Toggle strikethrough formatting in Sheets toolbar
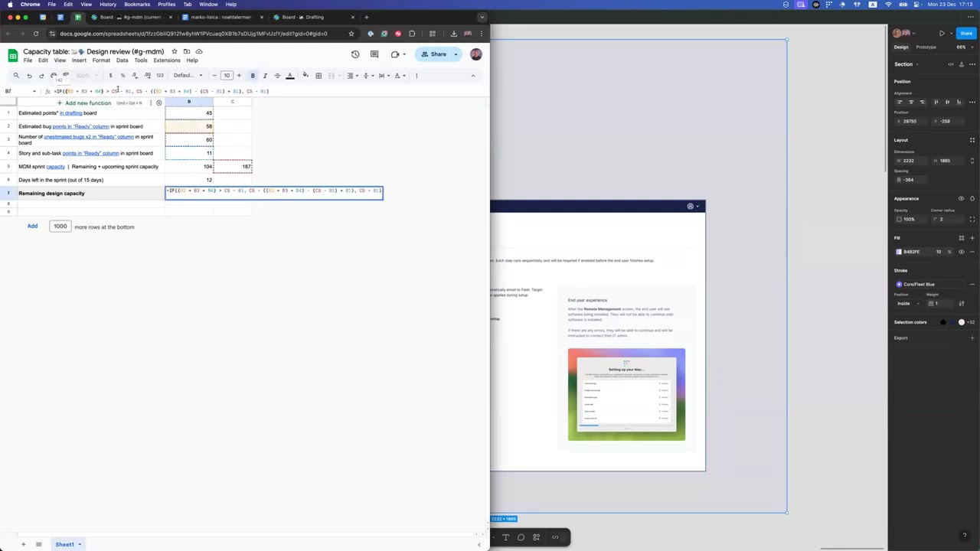The width and height of the screenshot is (980, 551). click(x=277, y=76)
